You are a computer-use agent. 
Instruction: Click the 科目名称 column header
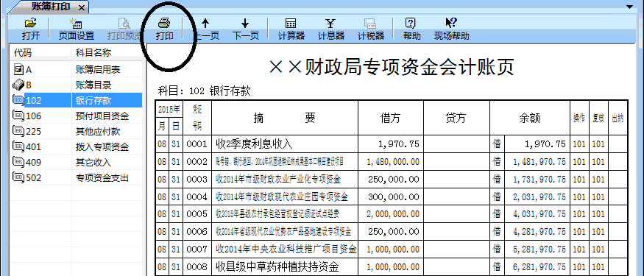pos(107,52)
